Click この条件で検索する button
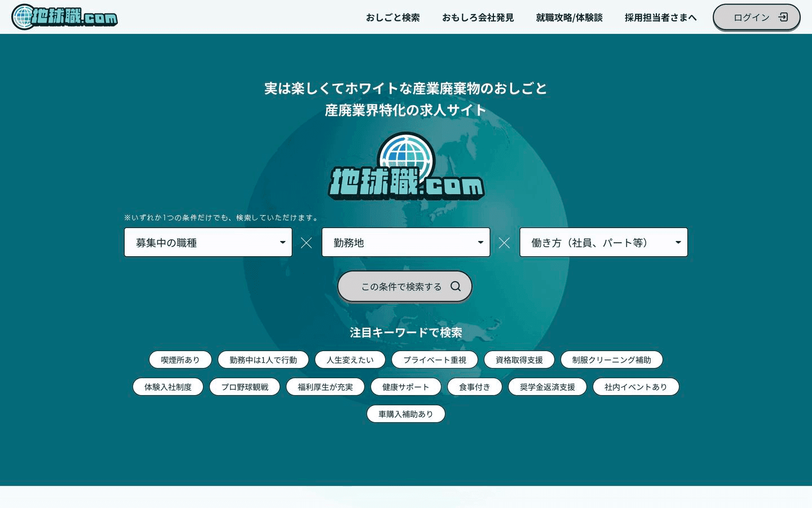812x508 pixels. click(405, 286)
